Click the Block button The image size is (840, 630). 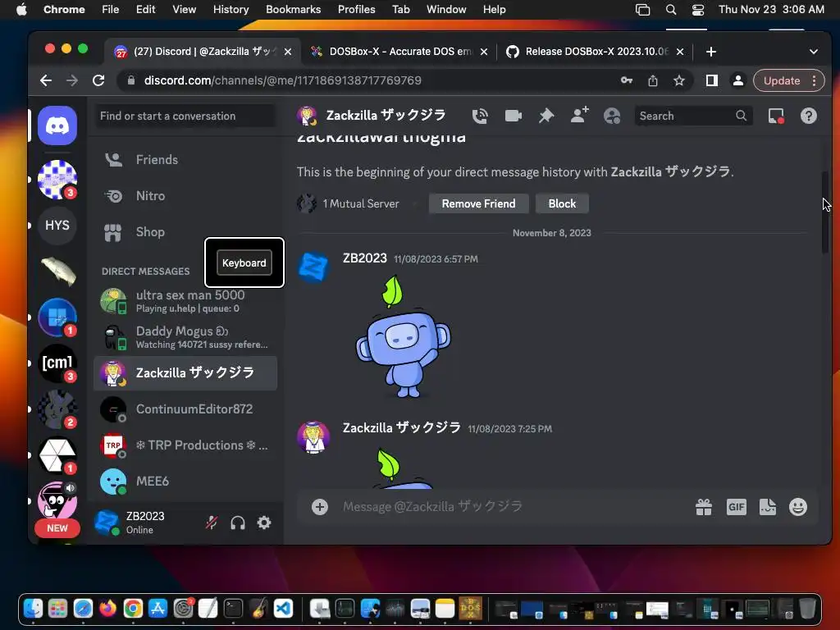tap(562, 203)
